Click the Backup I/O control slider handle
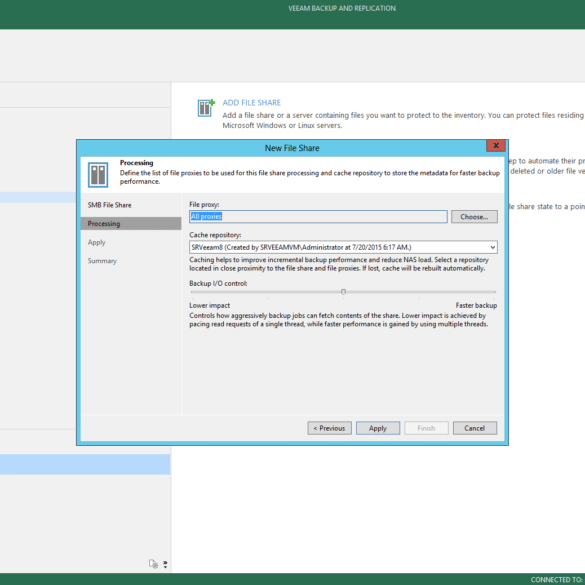 click(x=343, y=292)
